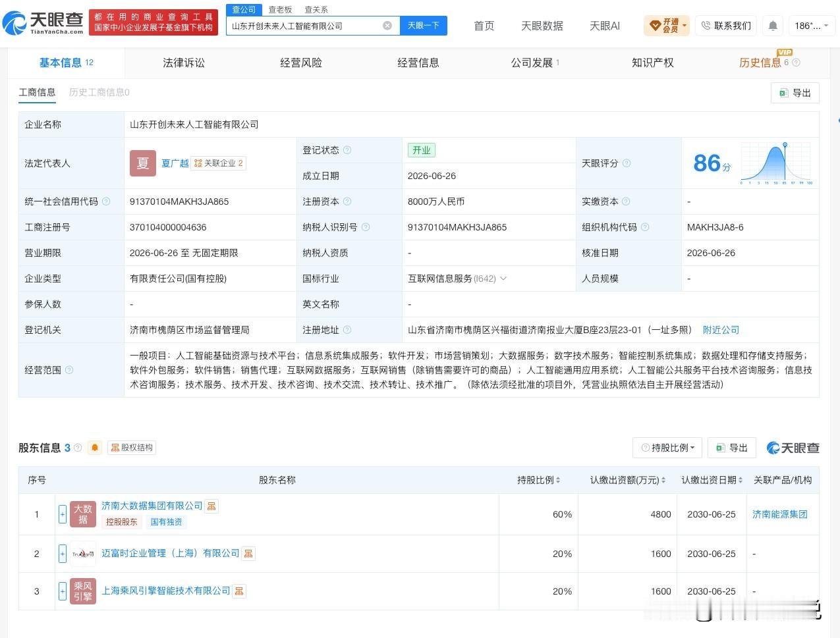Switch to the 查关系 search tab
Screen dimensions: 840x638
(316, 10)
